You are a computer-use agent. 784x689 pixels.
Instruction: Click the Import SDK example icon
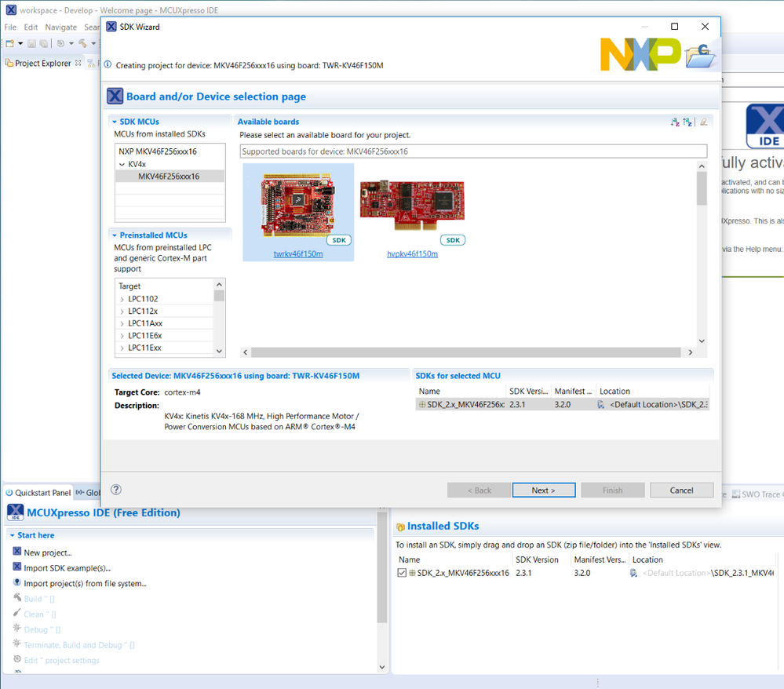[x=17, y=567]
